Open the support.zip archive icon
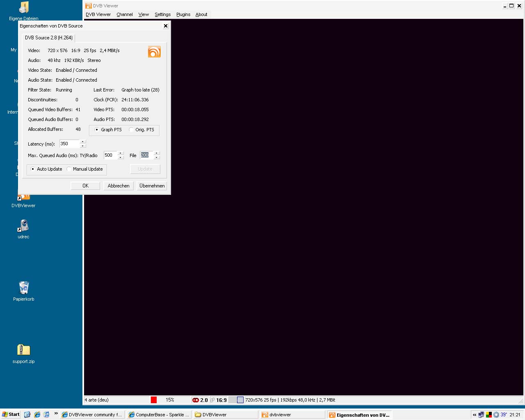 pos(24,351)
